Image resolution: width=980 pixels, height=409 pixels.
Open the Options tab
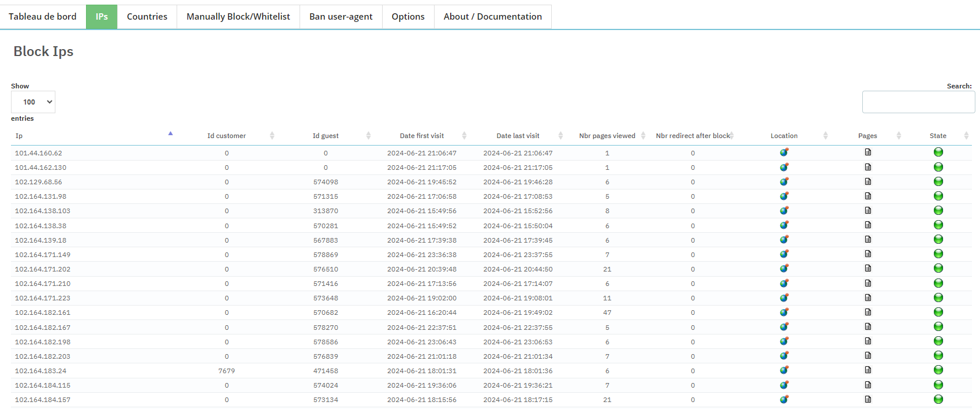pos(408,17)
